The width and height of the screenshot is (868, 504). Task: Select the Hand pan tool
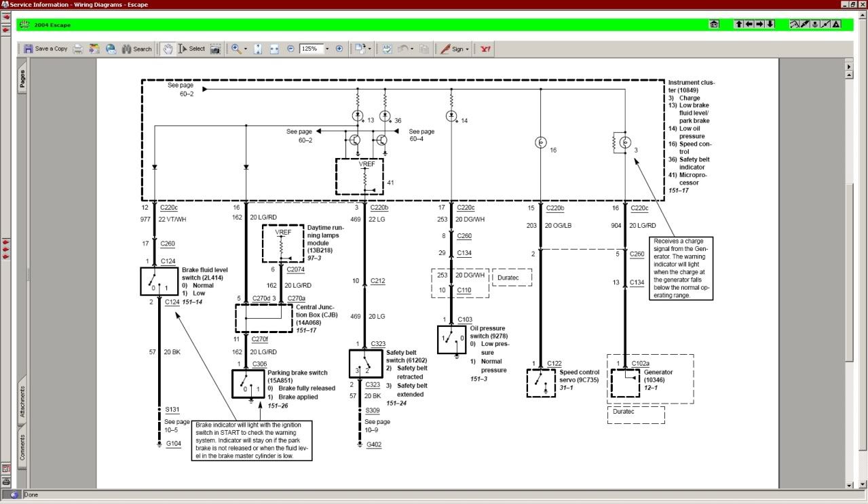tap(167, 49)
